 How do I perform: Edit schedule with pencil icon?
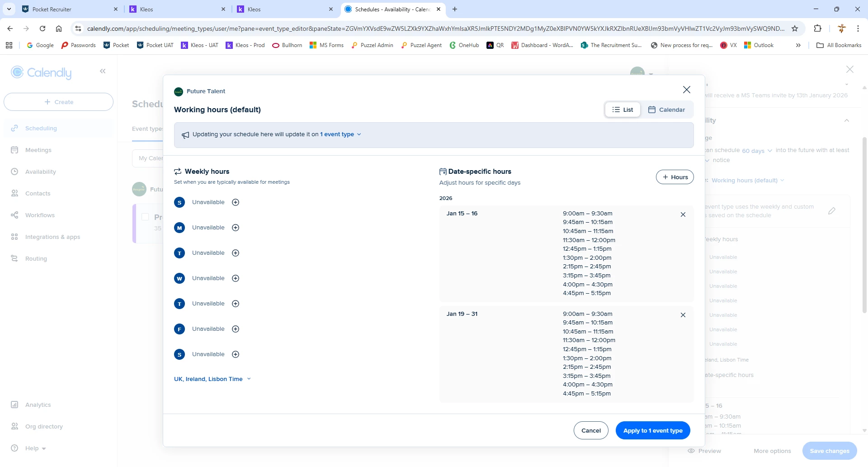[832, 211]
